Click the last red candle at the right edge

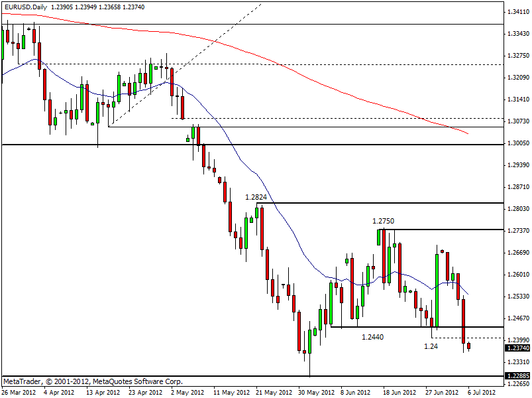click(x=469, y=346)
